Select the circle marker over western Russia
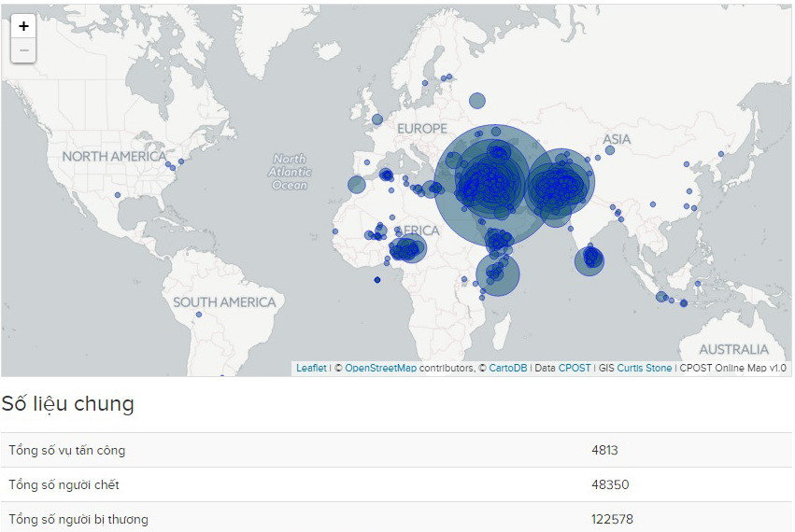Viewport: 795px width, 532px height. [x=477, y=101]
